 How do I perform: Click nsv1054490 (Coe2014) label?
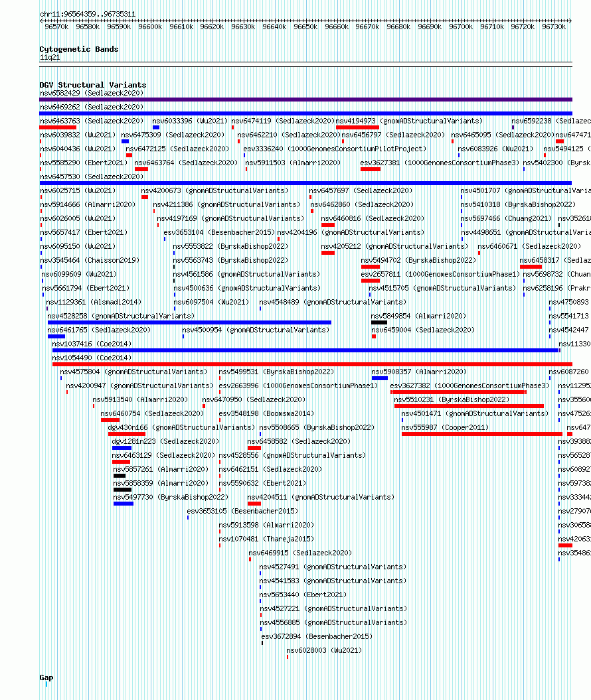coord(92,358)
